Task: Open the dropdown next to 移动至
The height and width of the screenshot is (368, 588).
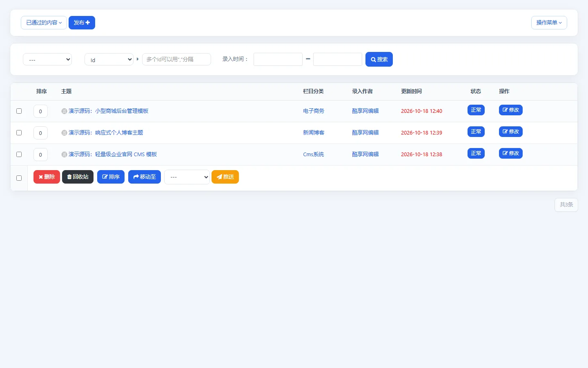Action: pyautogui.click(x=187, y=177)
